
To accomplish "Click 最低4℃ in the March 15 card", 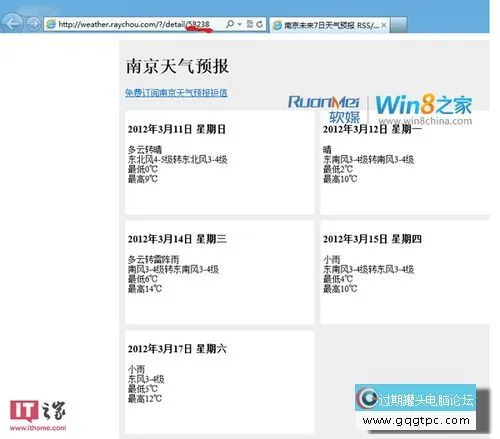I will 338,279.
